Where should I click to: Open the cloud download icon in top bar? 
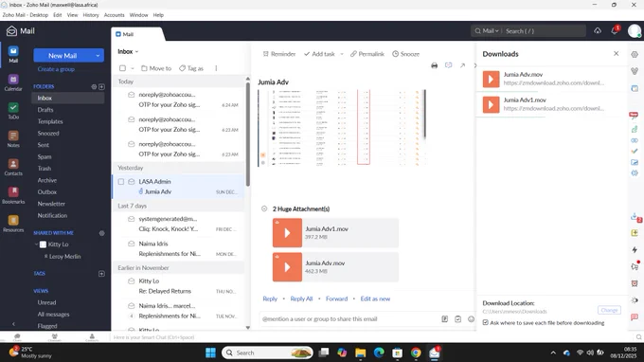pyautogui.click(x=598, y=31)
